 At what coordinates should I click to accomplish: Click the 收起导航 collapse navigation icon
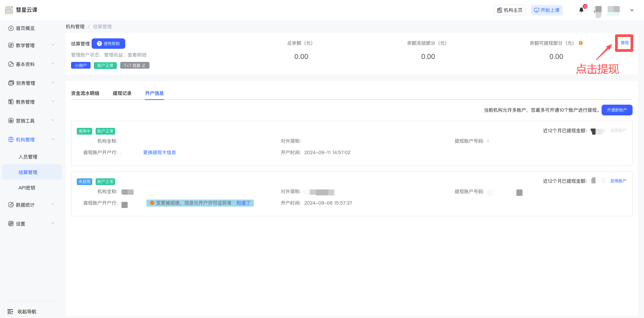coord(10,312)
